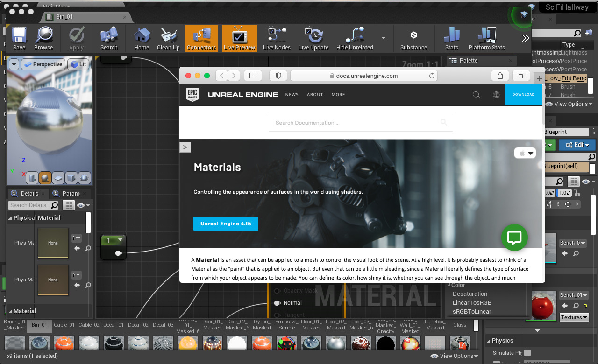Open the Perspective viewport dropdown
This screenshot has height=364, width=598.
tap(43, 64)
